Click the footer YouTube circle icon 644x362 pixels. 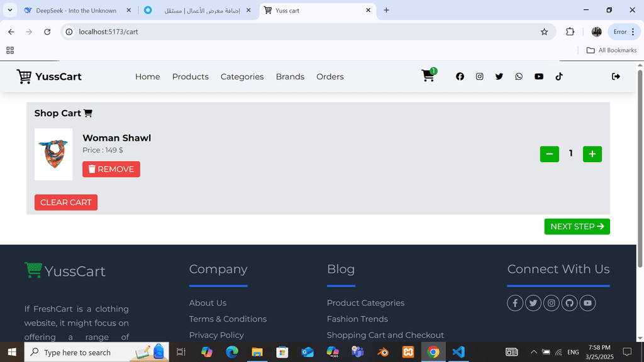point(587,303)
